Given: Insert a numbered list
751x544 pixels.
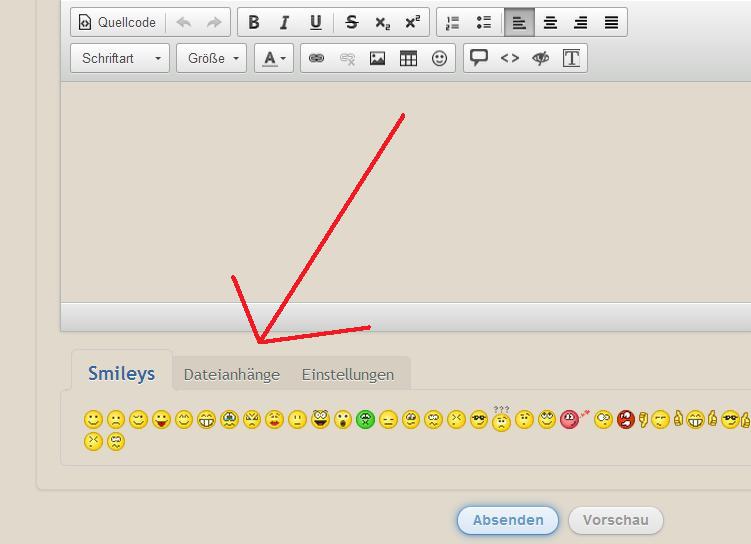Looking at the screenshot, I should (x=452, y=22).
